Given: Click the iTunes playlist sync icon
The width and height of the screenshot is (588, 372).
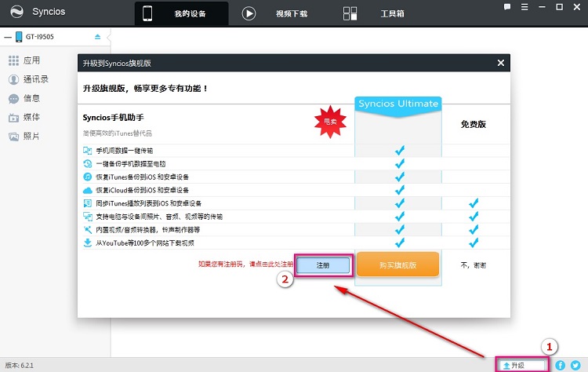Looking at the screenshot, I should tap(87, 203).
